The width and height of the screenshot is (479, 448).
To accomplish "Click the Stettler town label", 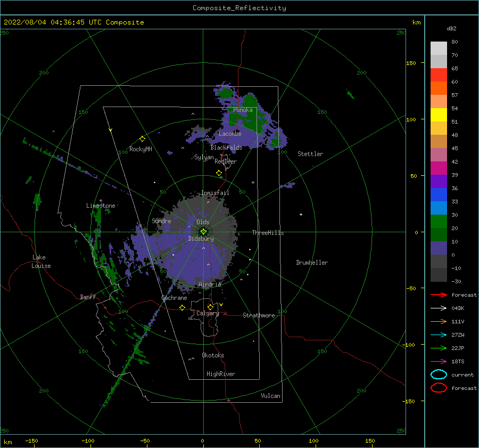I will [x=310, y=154].
